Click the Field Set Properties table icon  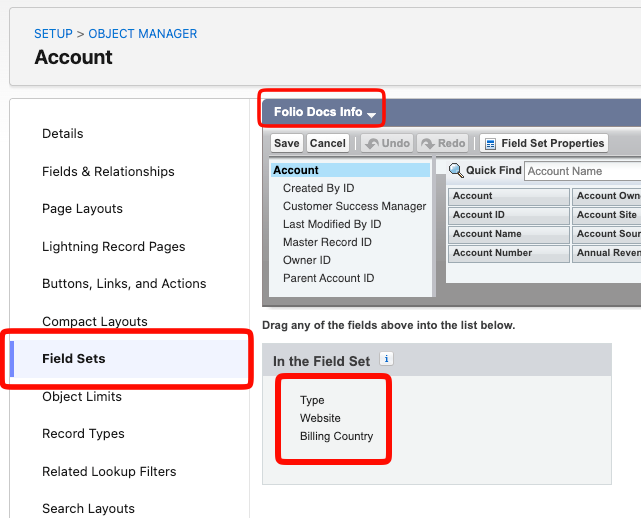pos(490,144)
